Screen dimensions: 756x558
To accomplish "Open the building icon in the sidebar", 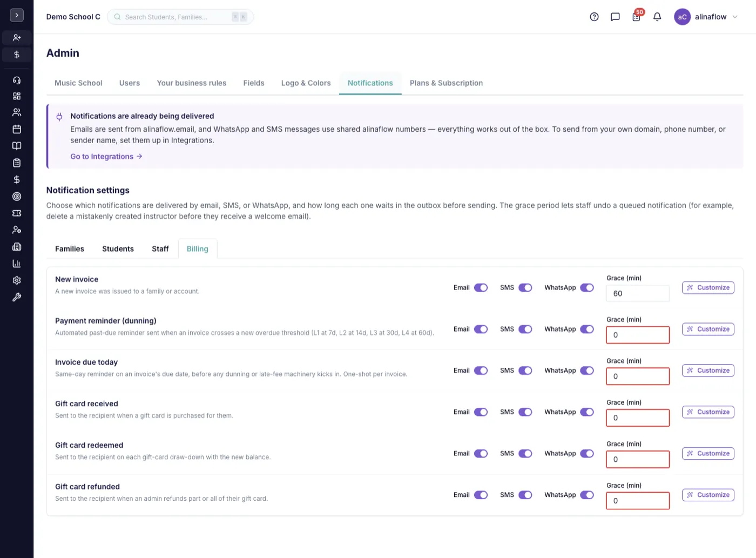I will click(17, 247).
